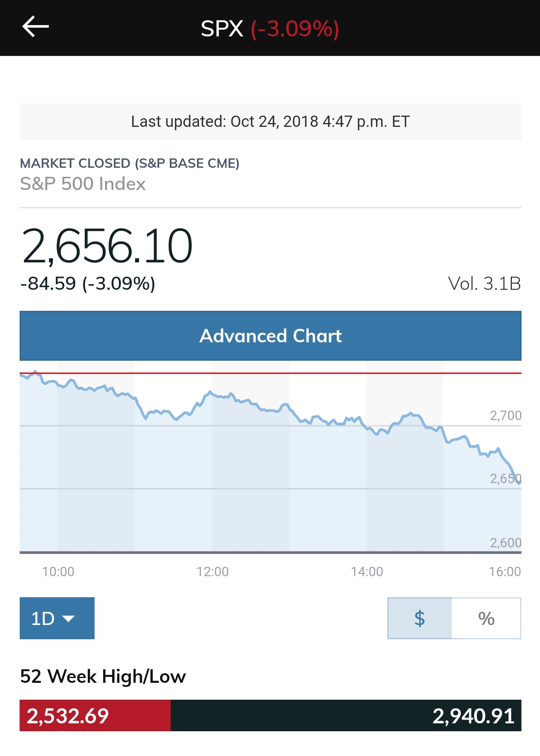Tap the MARKET CLOSED status text

(129, 163)
